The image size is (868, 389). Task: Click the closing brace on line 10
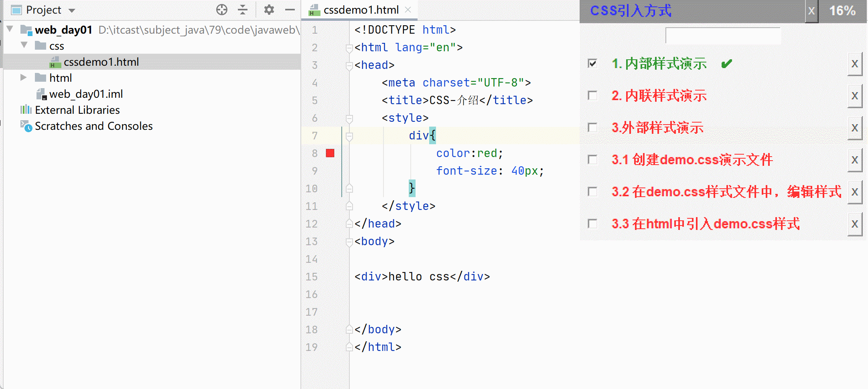point(412,188)
